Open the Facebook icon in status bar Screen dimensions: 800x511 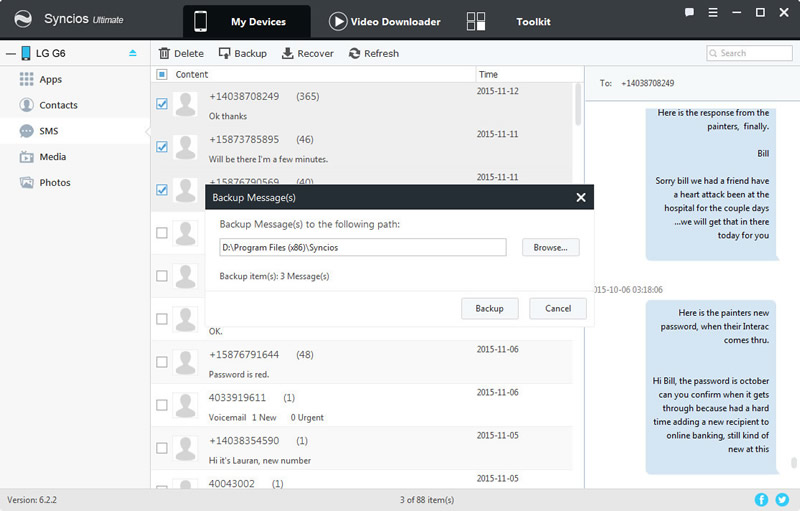point(761,500)
